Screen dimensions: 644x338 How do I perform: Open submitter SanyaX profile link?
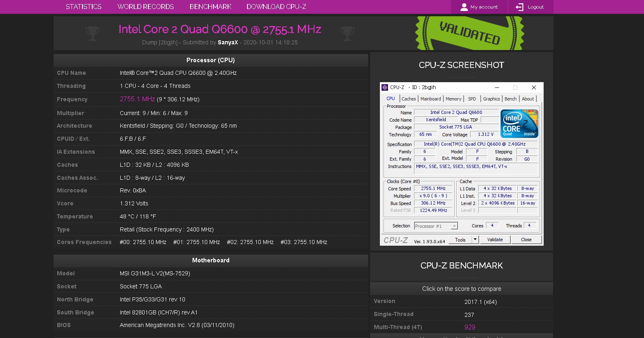click(228, 42)
